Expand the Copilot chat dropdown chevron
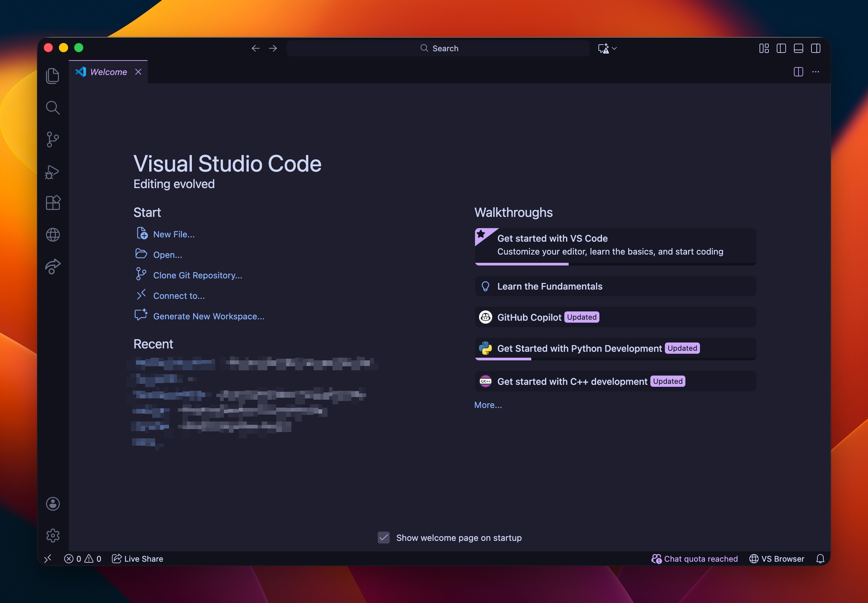 (614, 48)
